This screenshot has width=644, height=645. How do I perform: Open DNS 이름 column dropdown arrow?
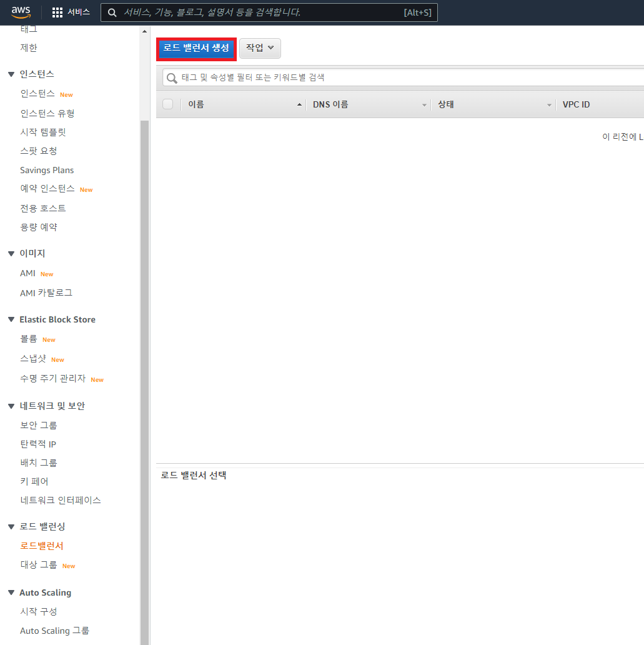click(x=424, y=105)
